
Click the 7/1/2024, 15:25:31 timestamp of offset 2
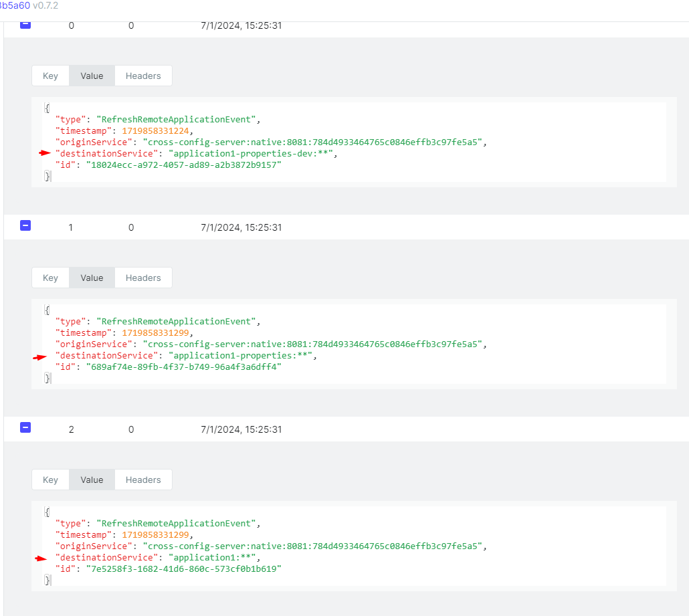(241, 429)
